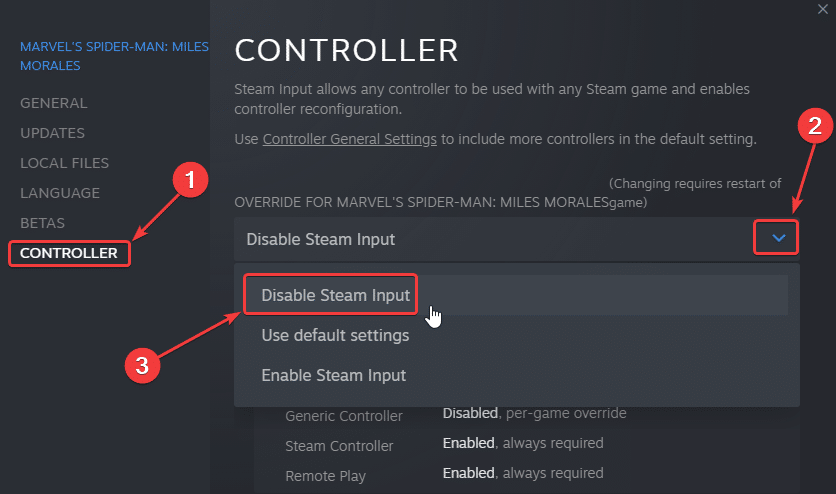Image resolution: width=836 pixels, height=494 pixels.
Task: Open the LANGUAGE section
Action: coord(60,193)
